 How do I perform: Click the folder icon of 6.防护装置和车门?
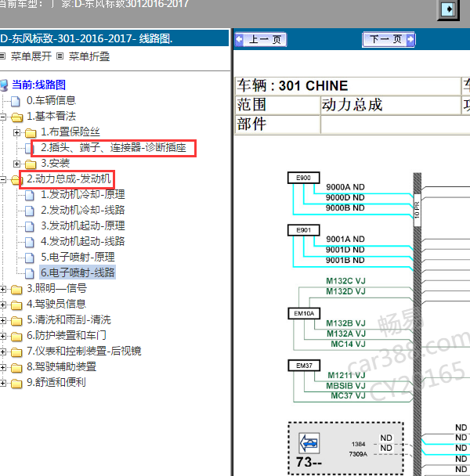[16, 337]
